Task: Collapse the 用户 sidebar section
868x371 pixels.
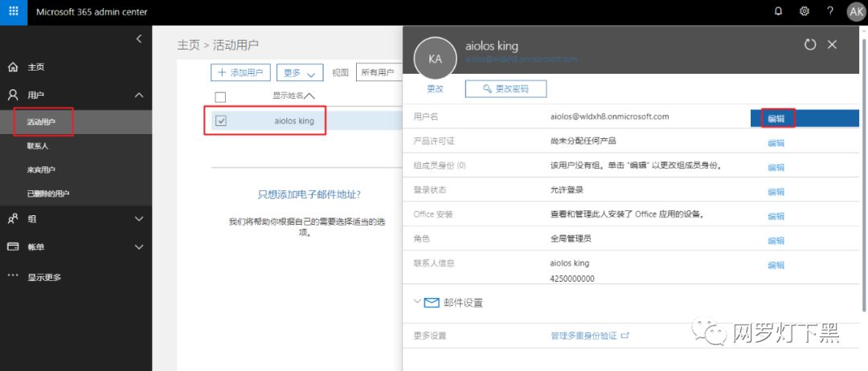Action: coord(139,95)
